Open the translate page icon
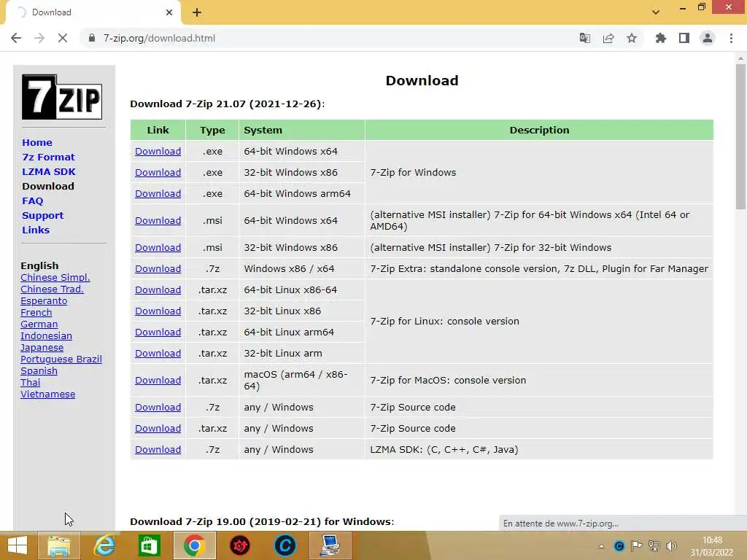Viewport: 747px width, 560px height. 585,38
